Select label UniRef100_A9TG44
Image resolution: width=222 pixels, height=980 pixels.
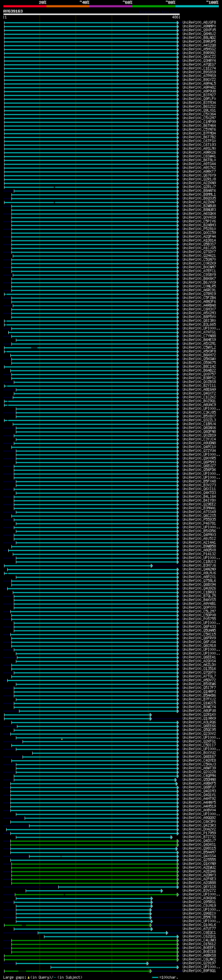(x=199, y=164)
